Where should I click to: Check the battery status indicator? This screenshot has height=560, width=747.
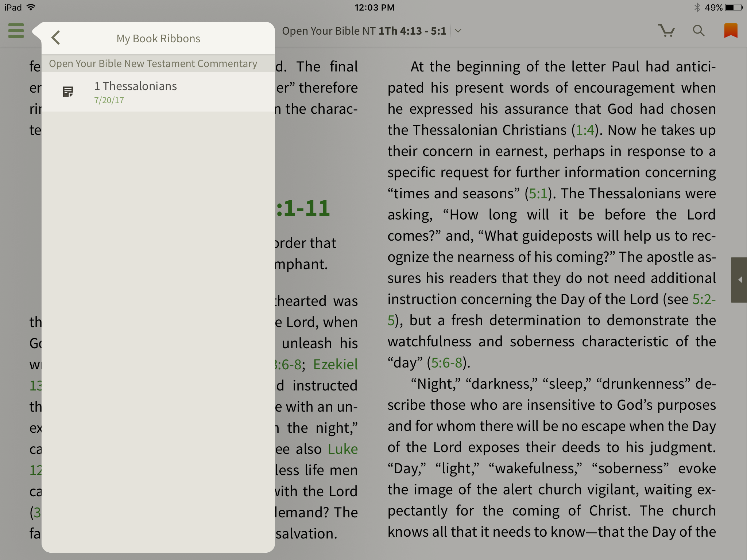coord(734,7)
